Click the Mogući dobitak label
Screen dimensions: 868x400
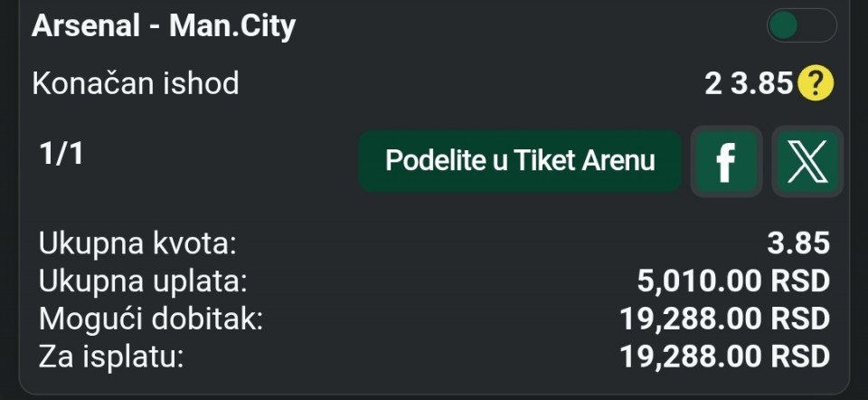[151, 319]
